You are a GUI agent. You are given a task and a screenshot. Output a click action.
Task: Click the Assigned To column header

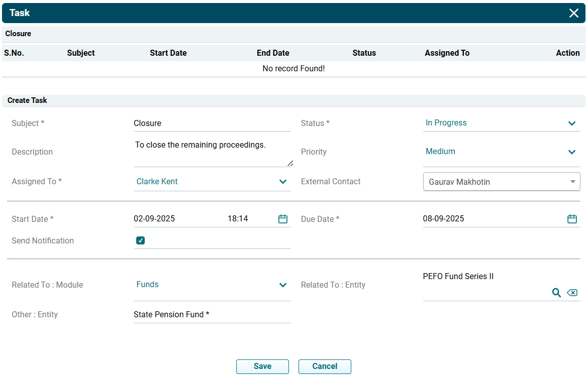pos(447,53)
